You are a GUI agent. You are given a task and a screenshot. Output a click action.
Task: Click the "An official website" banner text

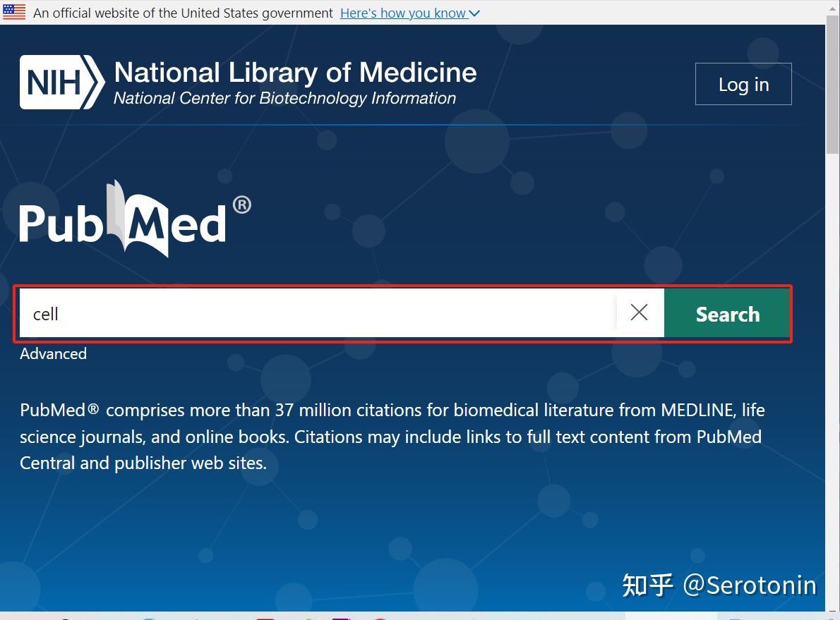(x=183, y=13)
